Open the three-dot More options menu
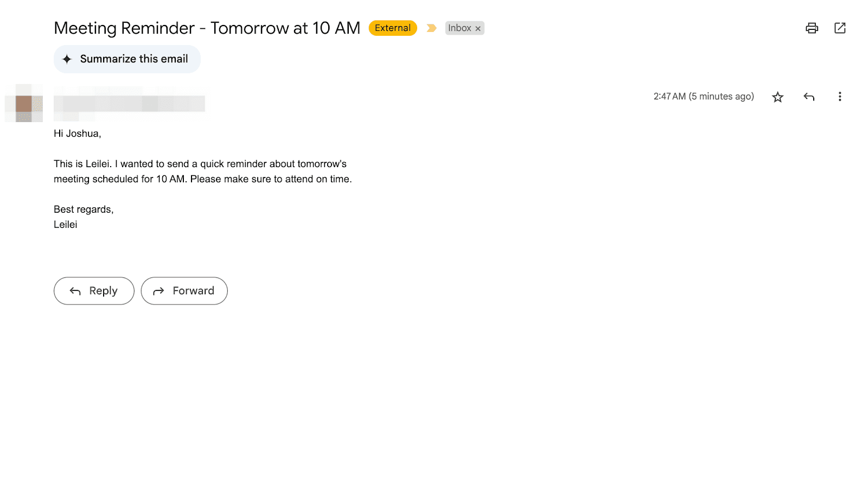 pyautogui.click(x=840, y=97)
